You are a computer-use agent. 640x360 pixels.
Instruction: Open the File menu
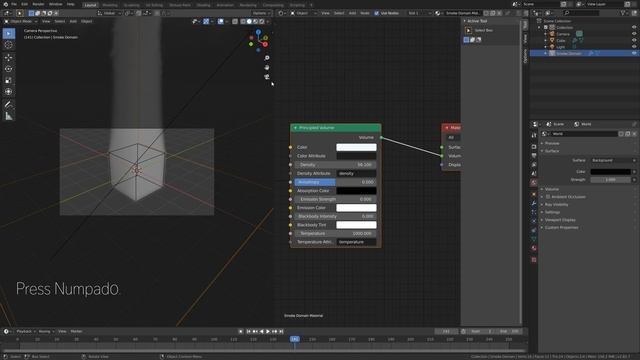(x=14, y=4)
